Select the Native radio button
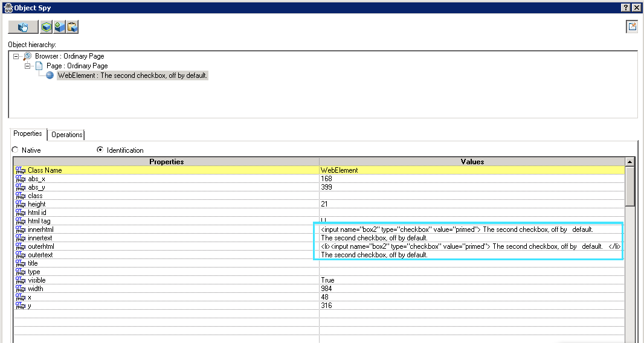 15,150
